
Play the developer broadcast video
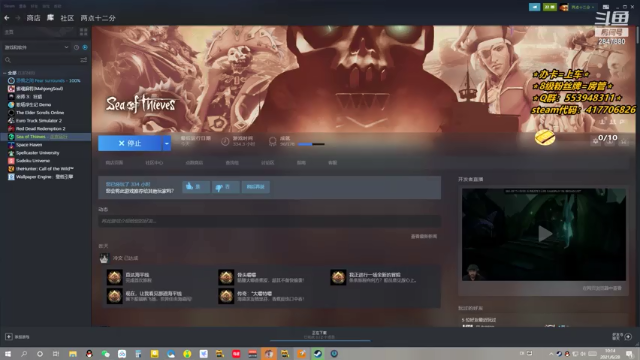click(544, 234)
